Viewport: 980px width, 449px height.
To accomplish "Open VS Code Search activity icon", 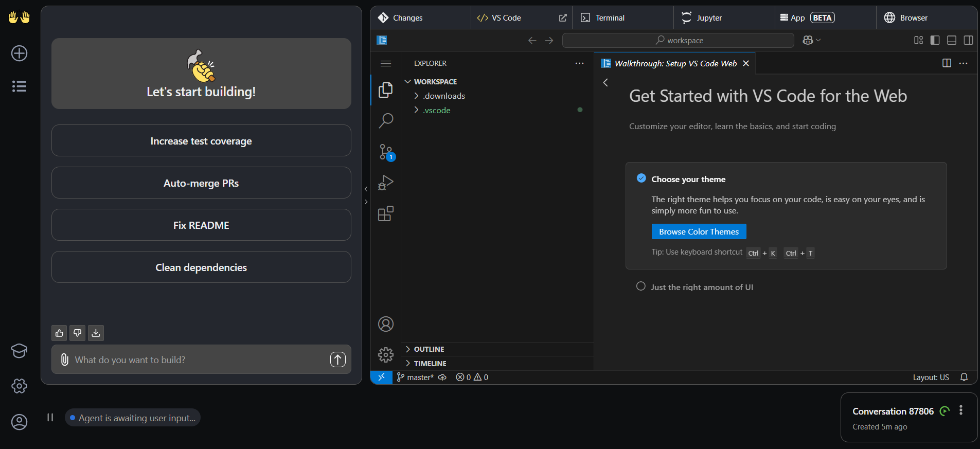I will (x=386, y=121).
